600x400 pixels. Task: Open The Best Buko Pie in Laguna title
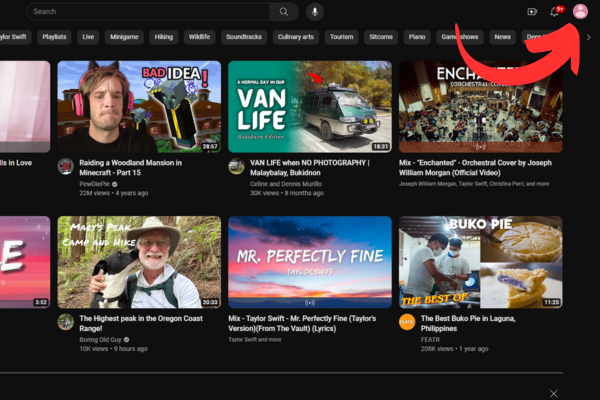coord(468,323)
